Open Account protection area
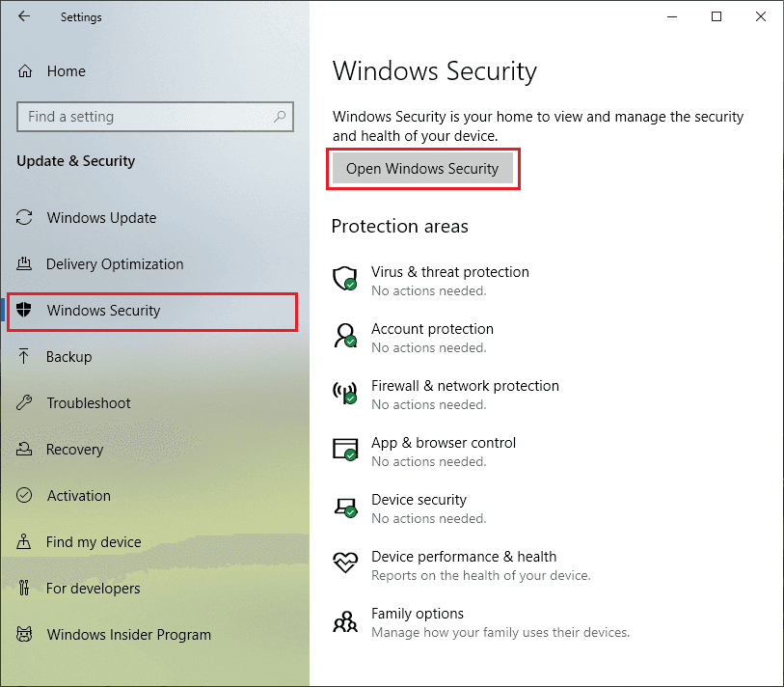784x687 pixels. [x=432, y=329]
